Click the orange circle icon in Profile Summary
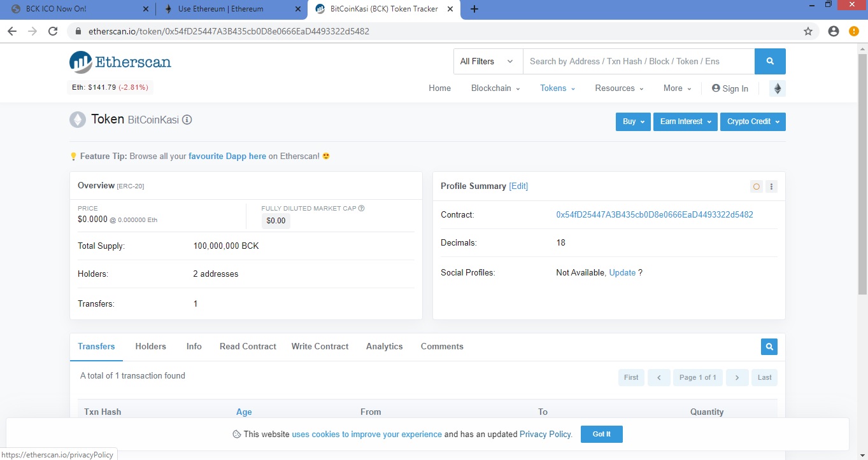 (757, 186)
